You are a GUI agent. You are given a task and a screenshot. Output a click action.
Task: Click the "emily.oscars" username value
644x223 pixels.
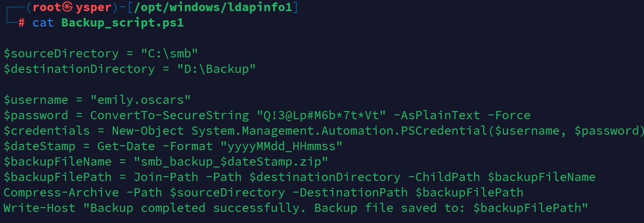[141, 100]
